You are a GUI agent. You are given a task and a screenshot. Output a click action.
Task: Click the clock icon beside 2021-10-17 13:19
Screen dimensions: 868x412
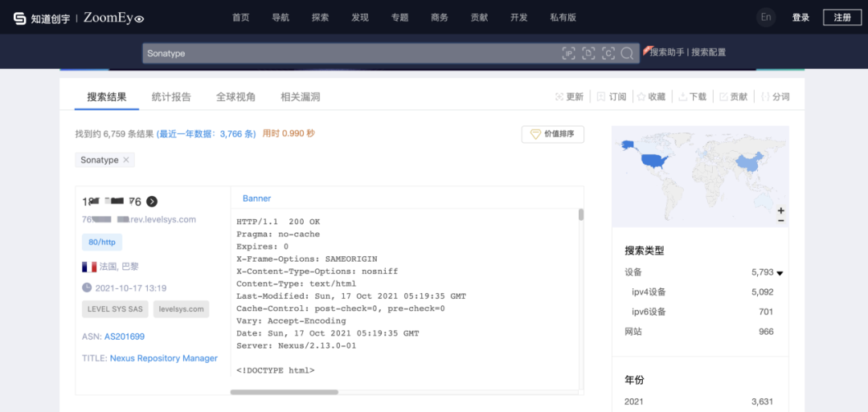[x=87, y=288]
